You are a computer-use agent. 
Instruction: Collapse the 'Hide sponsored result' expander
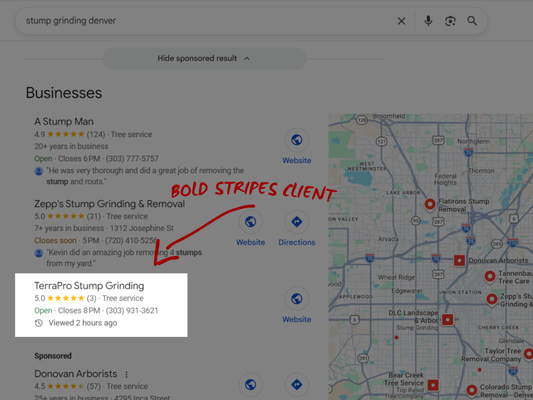205,58
